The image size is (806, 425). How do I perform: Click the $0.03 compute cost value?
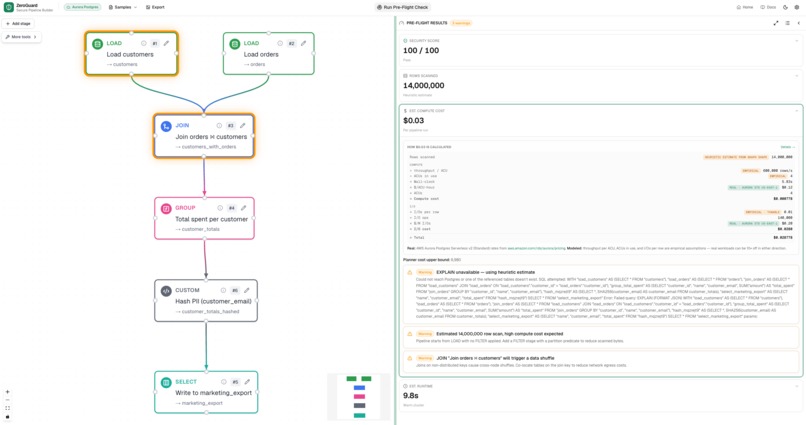point(414,121)
